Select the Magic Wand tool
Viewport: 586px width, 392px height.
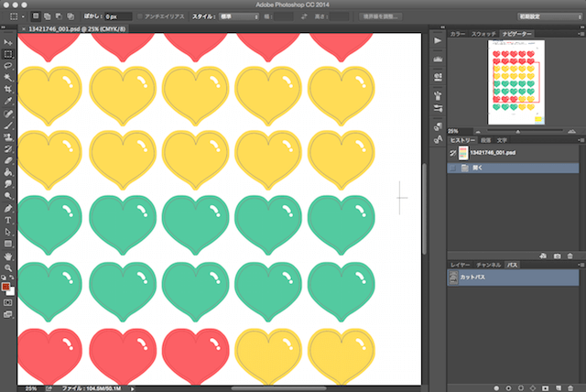pyautogui.click(x=8, y=77)
